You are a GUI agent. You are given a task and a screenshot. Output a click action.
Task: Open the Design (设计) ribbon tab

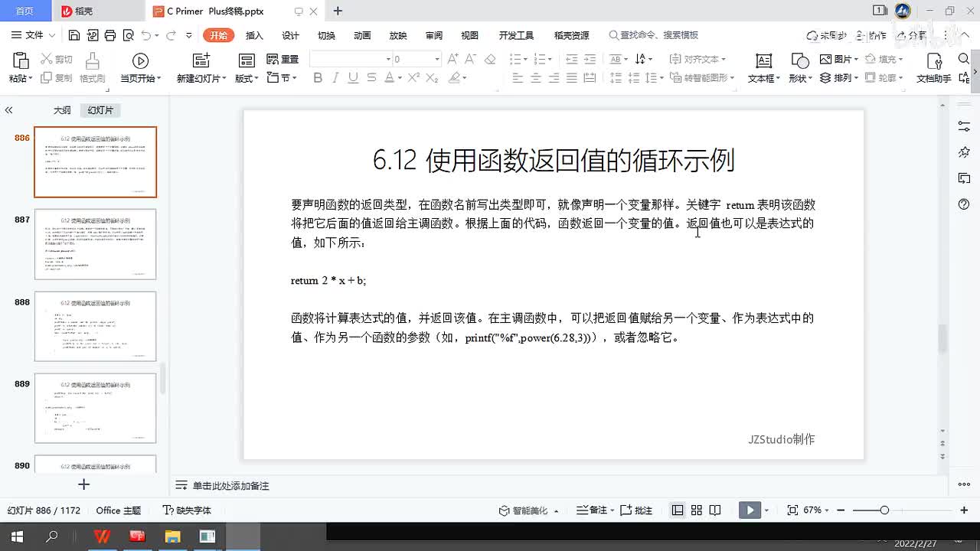tap(290, 35)
